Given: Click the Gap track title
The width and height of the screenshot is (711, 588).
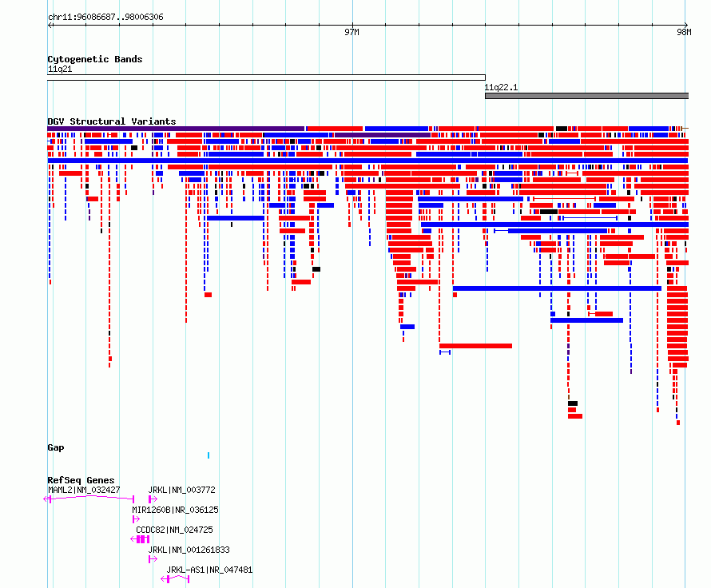Looking at the screenshot, I should (56, 447).
